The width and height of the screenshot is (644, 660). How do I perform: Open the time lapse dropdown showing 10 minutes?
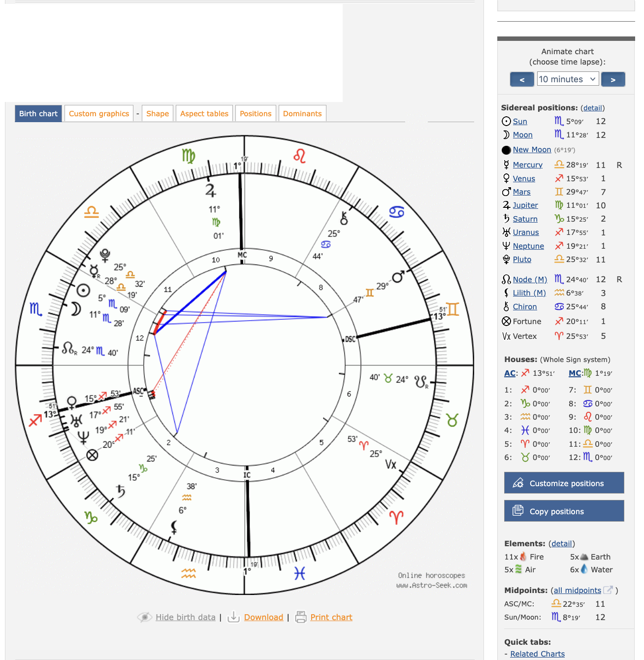[568, 79]
